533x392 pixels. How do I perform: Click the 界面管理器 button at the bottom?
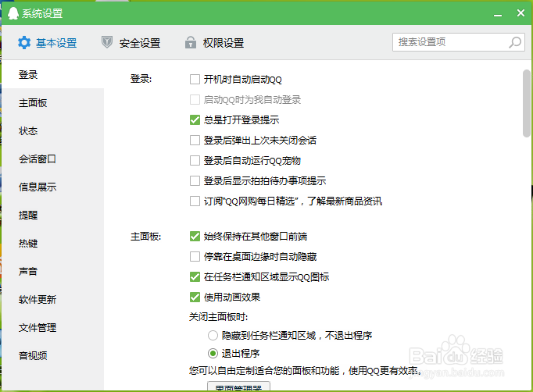(238, 387)
